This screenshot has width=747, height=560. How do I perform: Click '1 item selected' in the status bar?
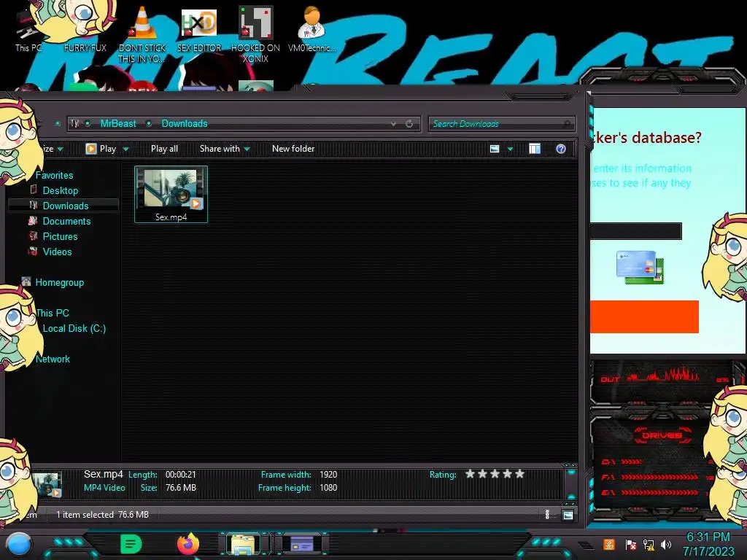coord(85,514)
